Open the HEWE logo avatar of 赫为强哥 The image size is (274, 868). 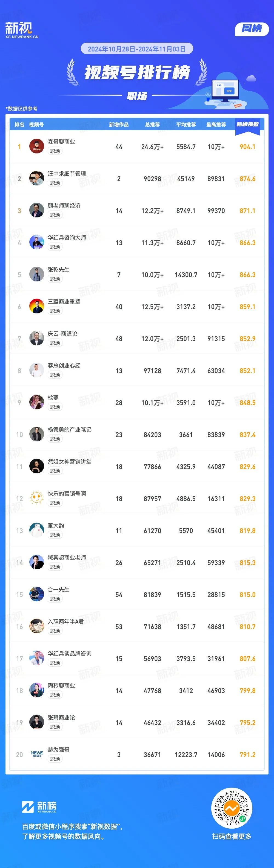tap(36, 754)
